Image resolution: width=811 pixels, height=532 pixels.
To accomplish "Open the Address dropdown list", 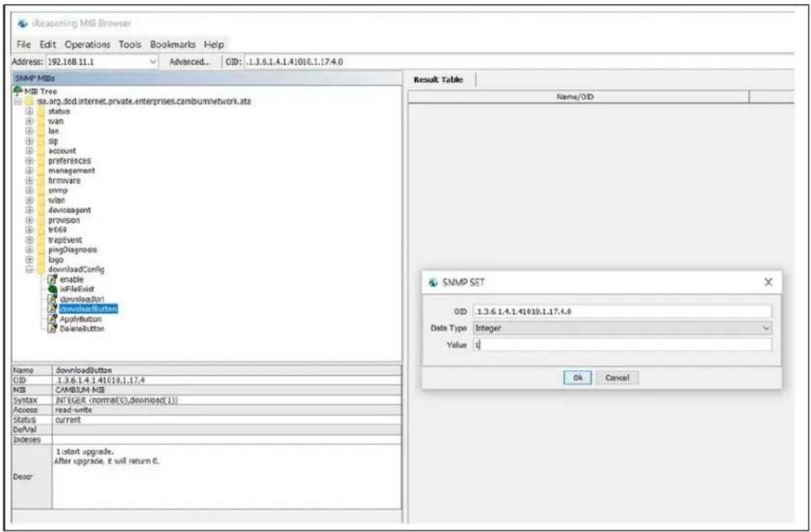I will point(153,61).
